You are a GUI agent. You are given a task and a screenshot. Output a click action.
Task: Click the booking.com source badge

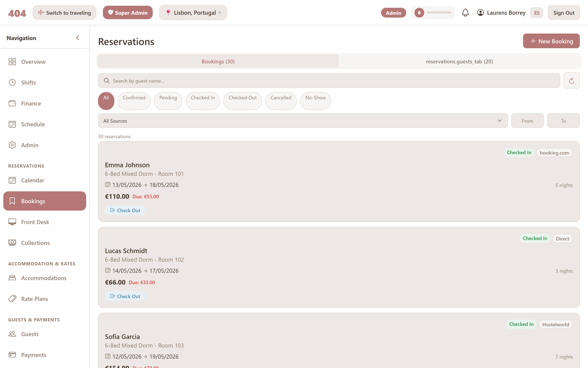(x=554, y=153)
